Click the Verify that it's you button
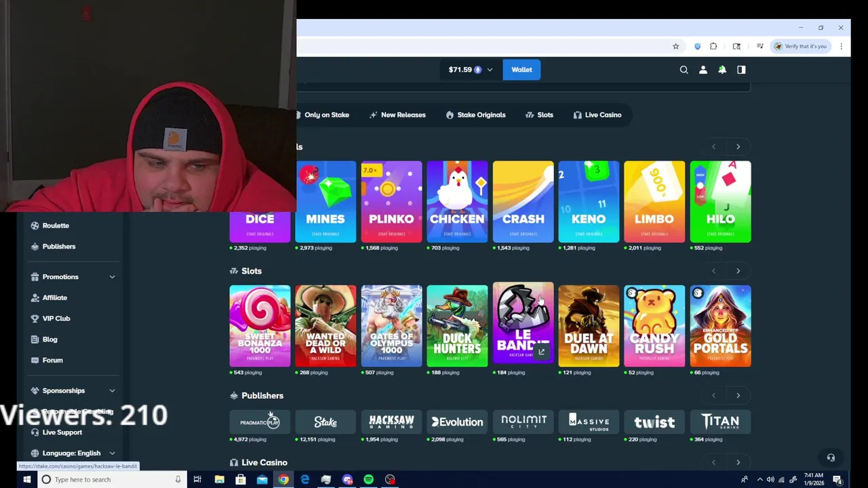The image size is (868, 488). tap(801, 46)
